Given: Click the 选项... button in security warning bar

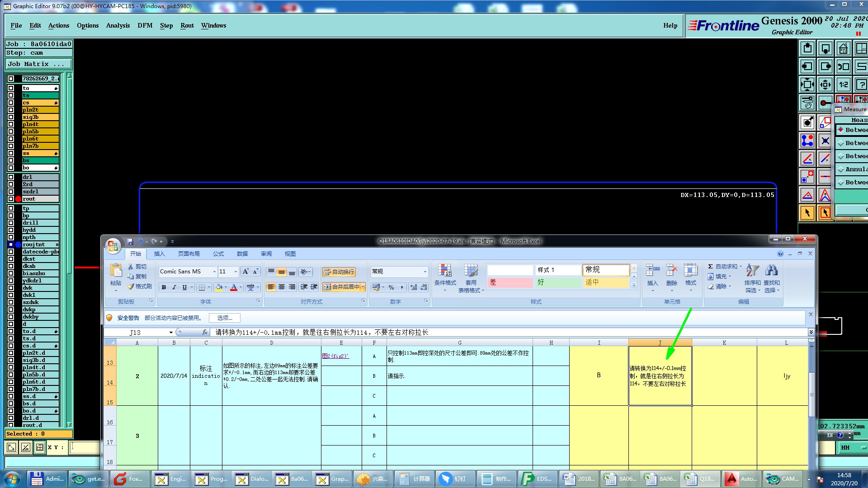Looking at the screenshot, I should [x=225, y=318].
